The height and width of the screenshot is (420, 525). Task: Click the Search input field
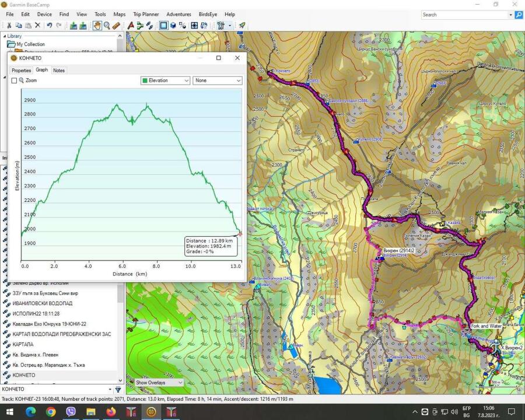coord(466,15)
